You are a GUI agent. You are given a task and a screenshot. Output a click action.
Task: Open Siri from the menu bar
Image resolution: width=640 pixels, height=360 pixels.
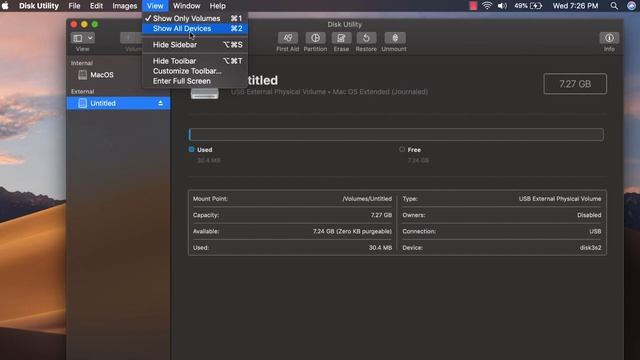(x=631, y=6)
